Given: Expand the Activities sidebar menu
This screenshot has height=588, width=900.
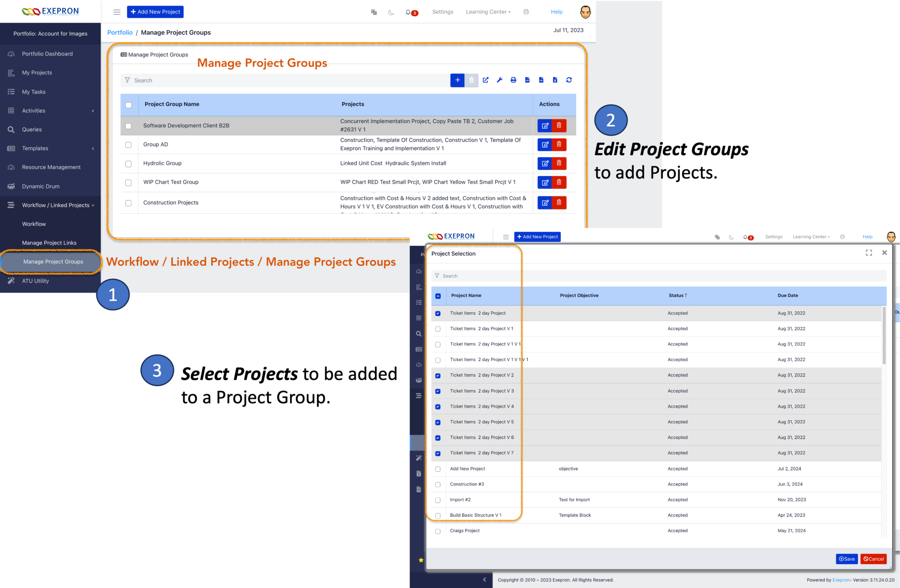Looking at the screenshot, I should 50,111.
